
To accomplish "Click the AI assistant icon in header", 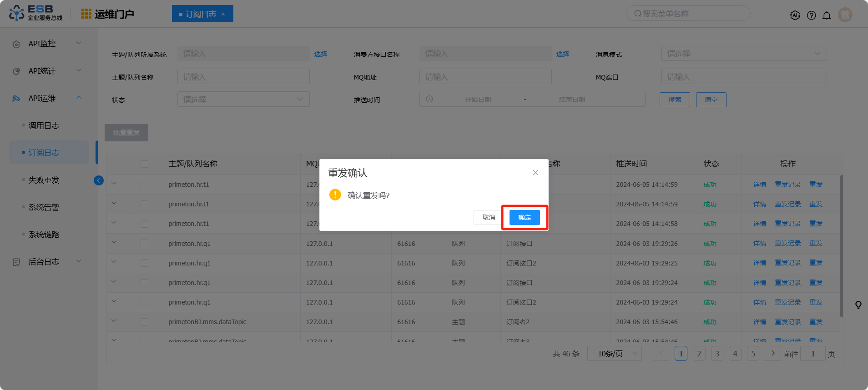I will click(x=795, y=15).
